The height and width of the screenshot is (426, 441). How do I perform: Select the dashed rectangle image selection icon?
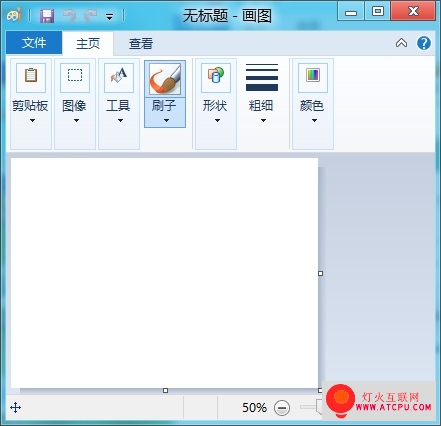coord(75,78)
